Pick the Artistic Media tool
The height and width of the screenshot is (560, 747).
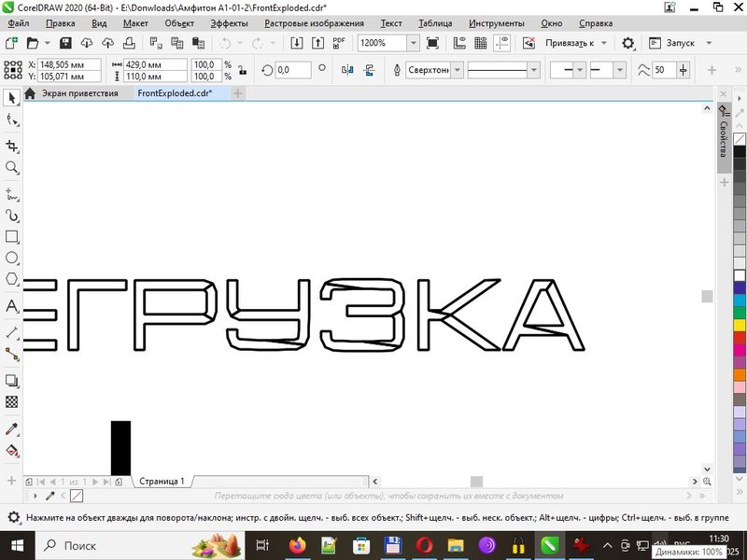tap(11, 216)
